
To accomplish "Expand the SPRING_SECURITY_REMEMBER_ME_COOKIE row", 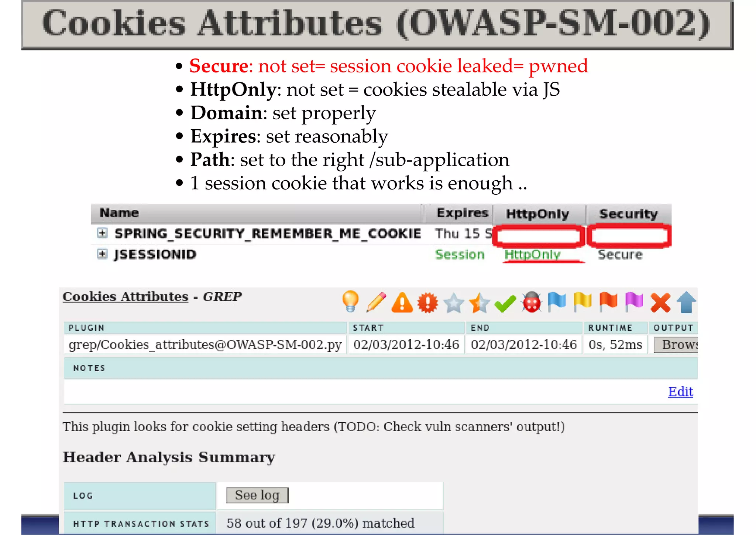I will pos(102,233).
